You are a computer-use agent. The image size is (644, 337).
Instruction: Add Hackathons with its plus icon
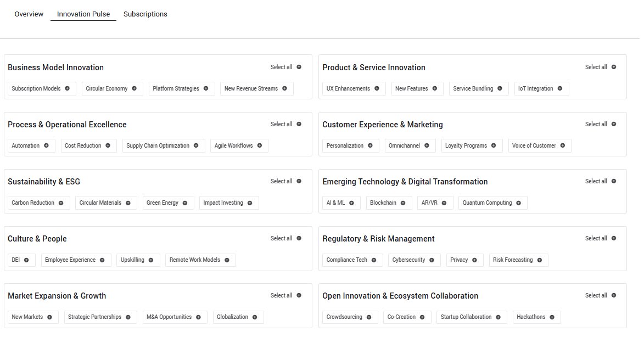(x=552, y=317)
